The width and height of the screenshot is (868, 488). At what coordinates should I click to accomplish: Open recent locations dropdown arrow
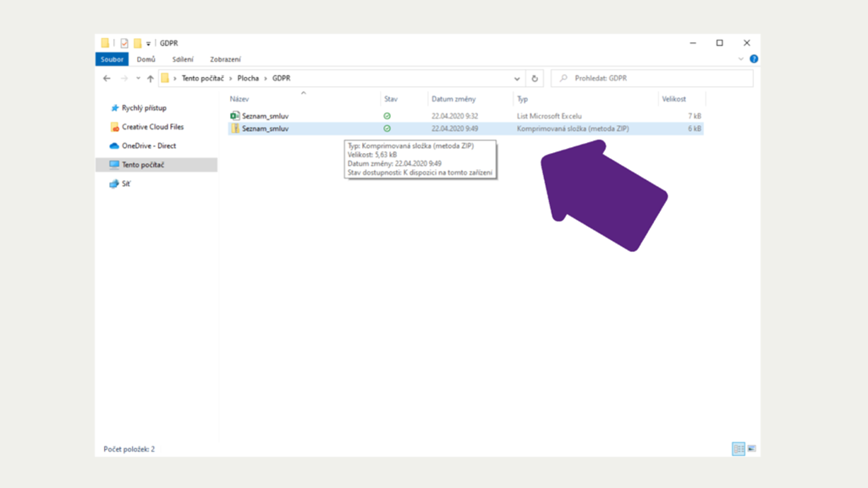coord(139,79)
